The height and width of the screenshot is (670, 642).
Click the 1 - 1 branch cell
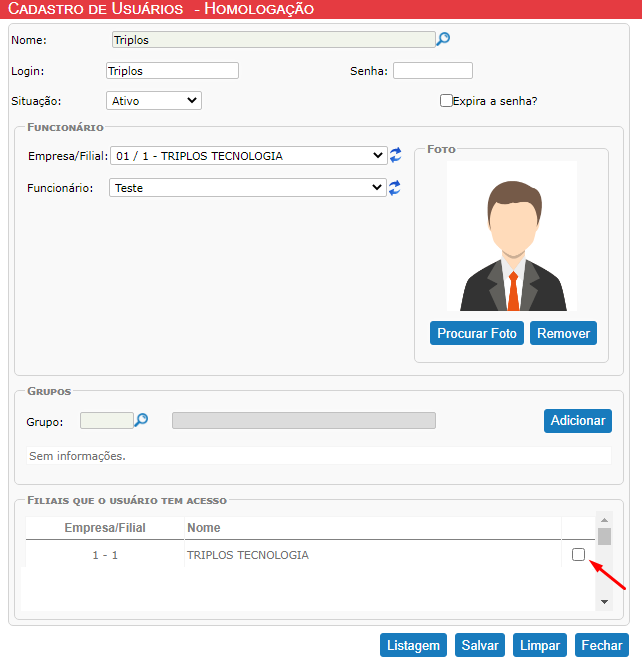click(105, 555)
